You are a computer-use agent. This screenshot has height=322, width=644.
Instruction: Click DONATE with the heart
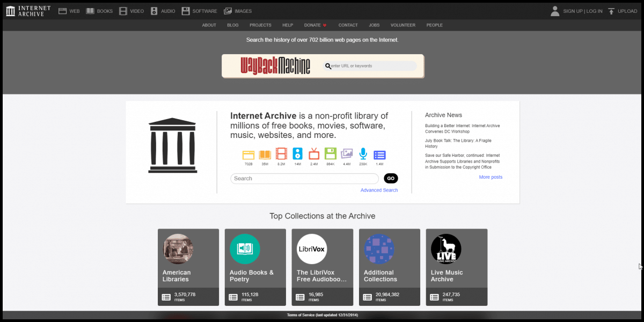[316, 25]
